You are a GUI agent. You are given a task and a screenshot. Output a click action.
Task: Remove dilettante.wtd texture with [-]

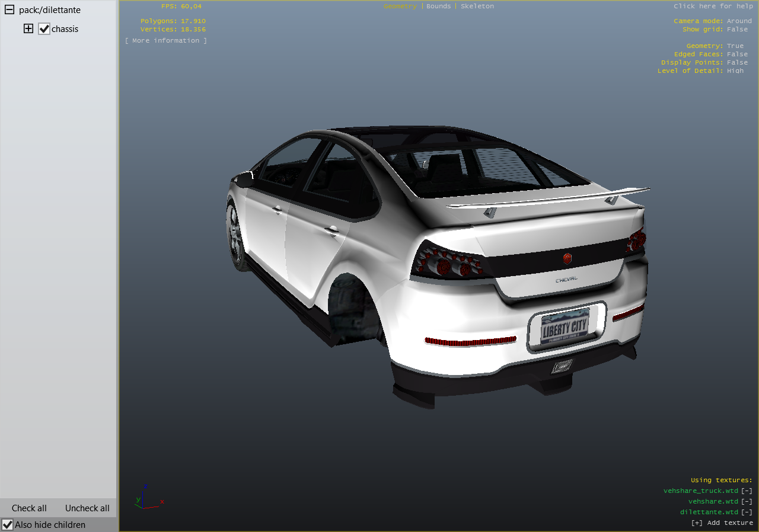point(747,512)
